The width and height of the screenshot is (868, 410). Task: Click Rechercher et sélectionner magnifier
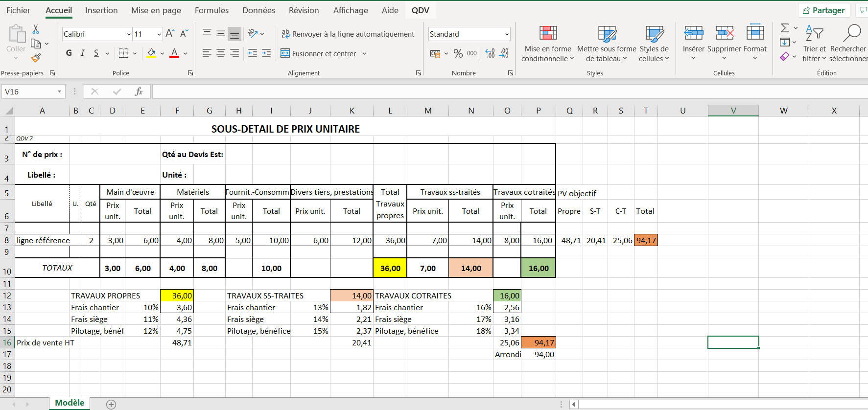[852, 33]
